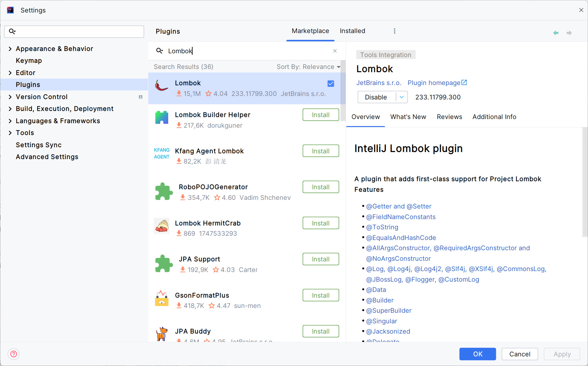The width and height of the screenshot is (588, 366).
Task: Open the help question mark icon
Action: pyautogui.click(x=13, y=354)
